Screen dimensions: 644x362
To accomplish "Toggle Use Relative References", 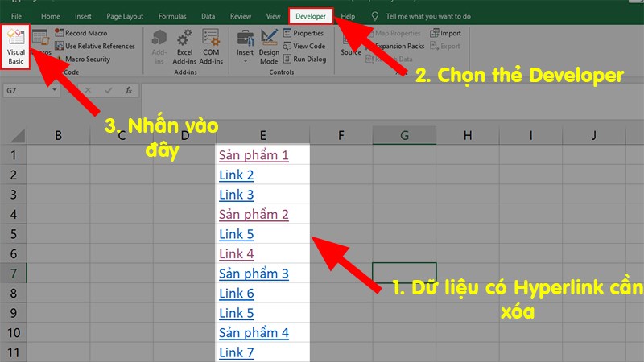I will point(94,46).
